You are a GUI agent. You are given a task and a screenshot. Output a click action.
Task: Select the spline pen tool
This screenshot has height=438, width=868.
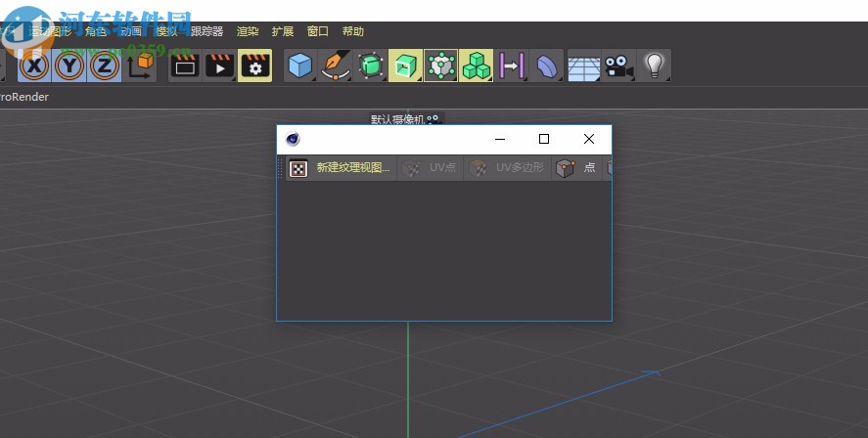tap(336, 66)
